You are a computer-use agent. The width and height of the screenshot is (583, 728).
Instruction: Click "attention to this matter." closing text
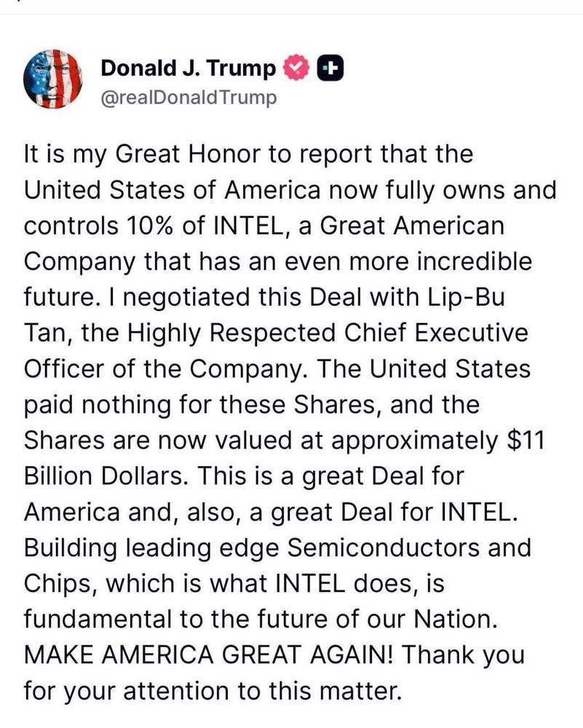tap(262, 692)
